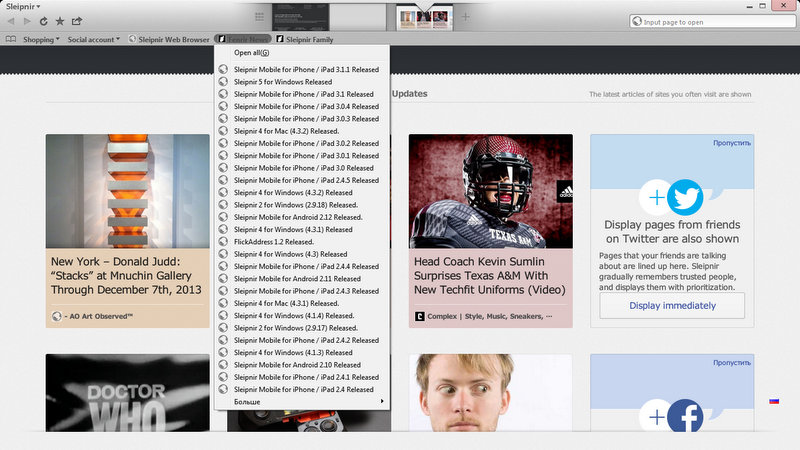Switch to the dark page tab thumbnail
Image resolution: width=800 pixels, height=450 pixels.
[x=301, y=17]
